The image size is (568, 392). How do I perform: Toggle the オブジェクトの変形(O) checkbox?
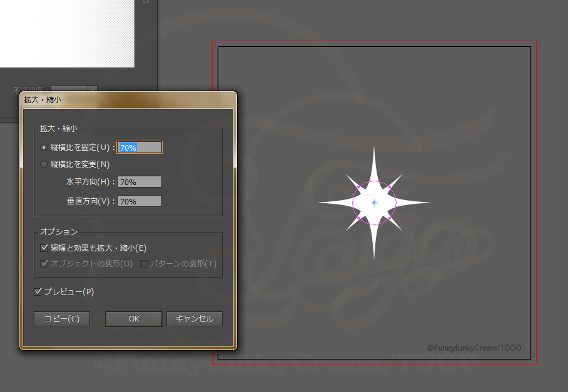point(44,263)
